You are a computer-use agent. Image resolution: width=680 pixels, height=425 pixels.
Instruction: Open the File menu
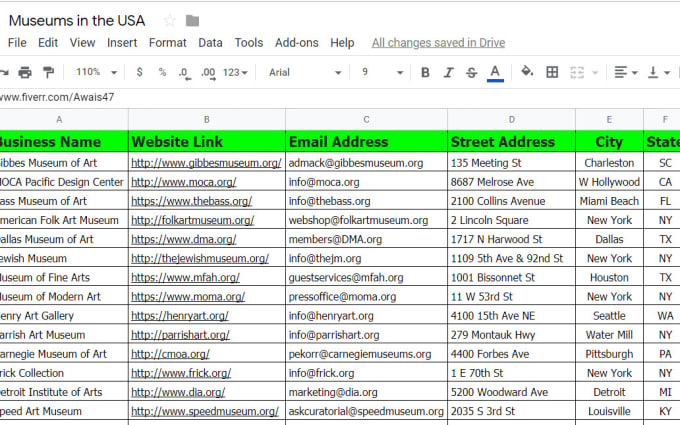17,42
